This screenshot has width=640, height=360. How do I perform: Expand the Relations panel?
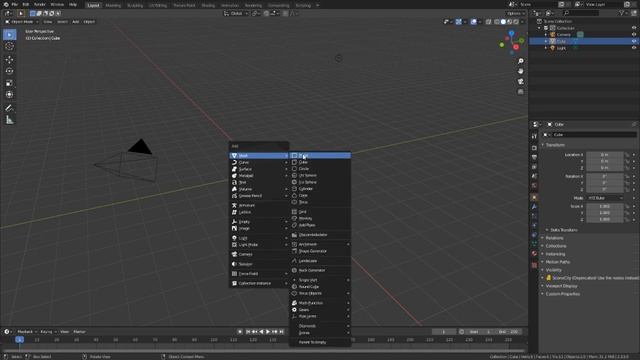tap(554, 238)
